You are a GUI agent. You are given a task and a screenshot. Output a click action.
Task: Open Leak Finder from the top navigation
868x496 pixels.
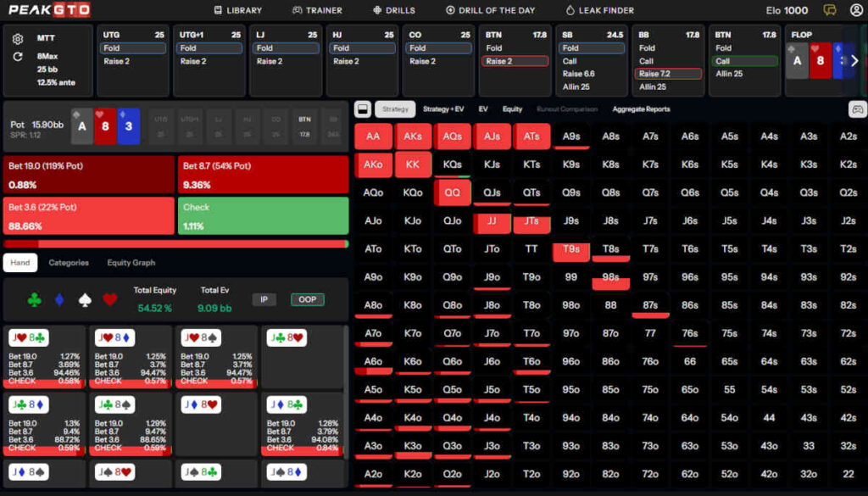[600, 10]
